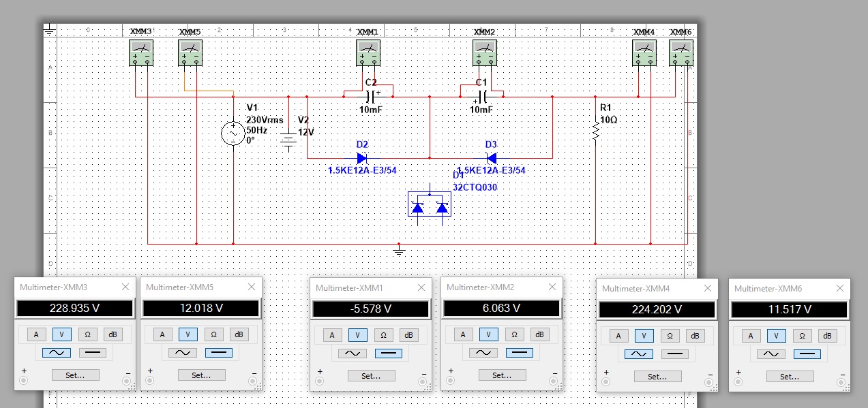The width and height of the screenshot is (868, 408).
Task: Select voltmeter mode V in Multimeter-XMM1
Action: click(x=357, y=334)
